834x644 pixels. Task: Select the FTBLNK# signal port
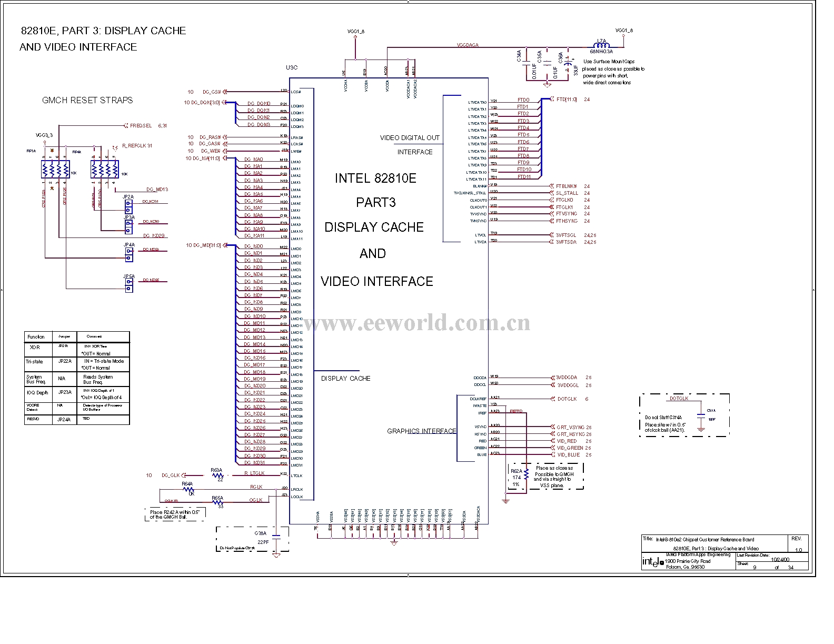pyautogui.click(x=563, y=186)
